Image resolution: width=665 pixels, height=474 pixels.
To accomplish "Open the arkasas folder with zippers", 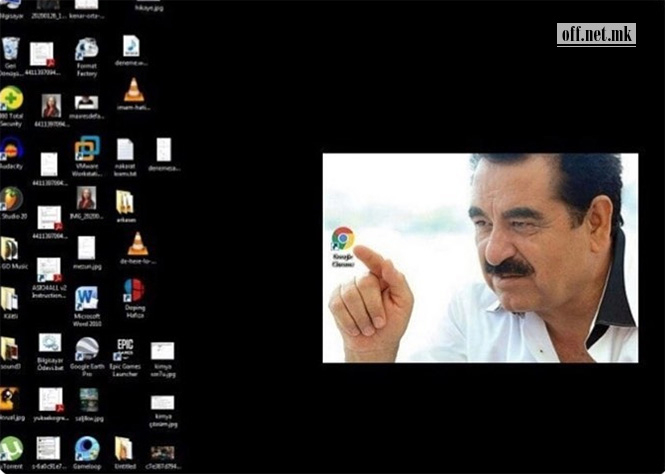I will coord(125,203).
